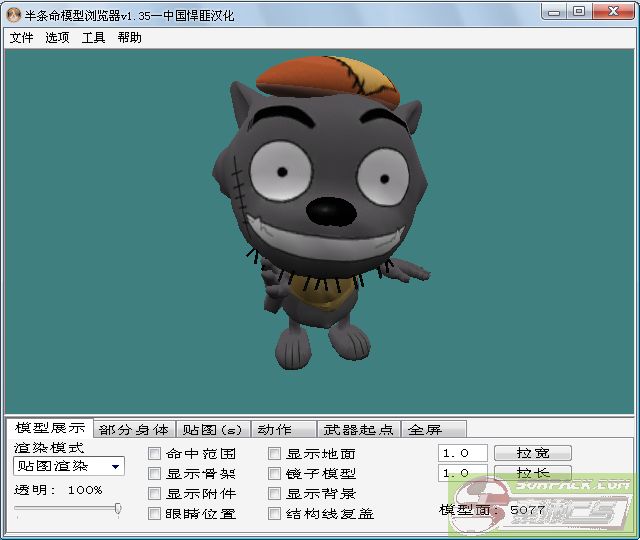Viewport: 640px width, 540px height.
Task: Click the app icon in the title bar
Action: [x=14, y=13]
